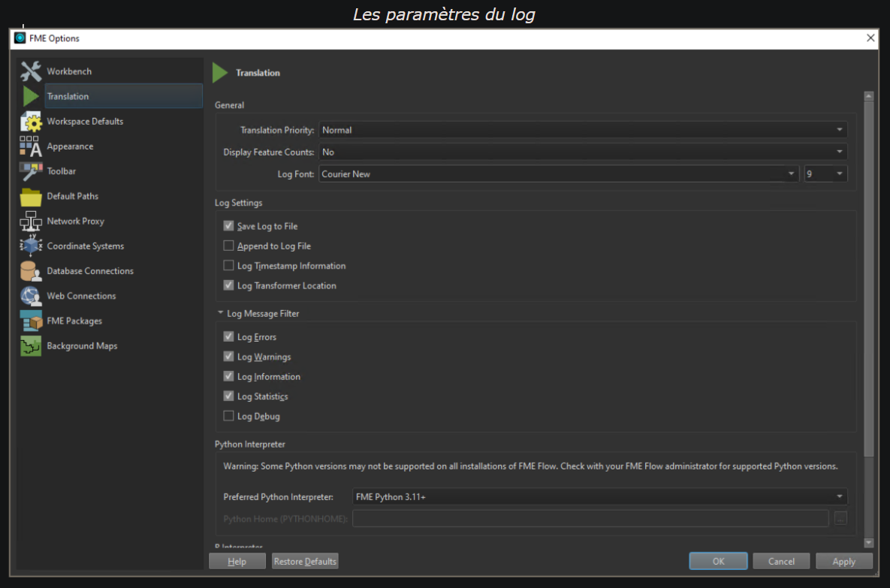
Task: Enable the Log Debug checkbox
Action: coord(228,416)
